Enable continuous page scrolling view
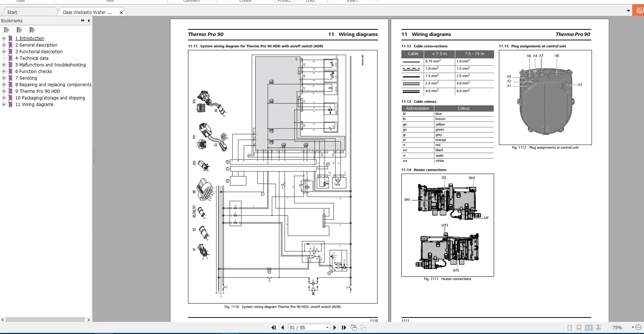644x334 pixels. [579, 327]
